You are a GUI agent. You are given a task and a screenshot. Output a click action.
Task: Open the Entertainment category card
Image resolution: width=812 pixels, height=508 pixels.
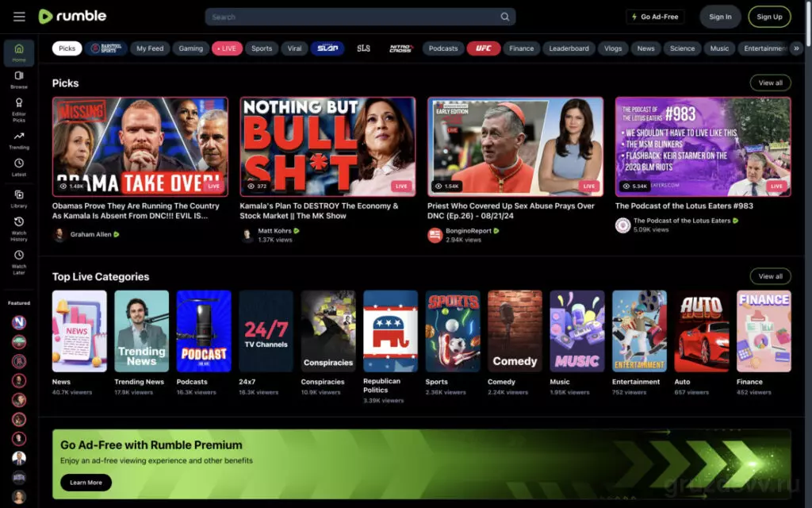pyautogui.click(x=640, y=331)
